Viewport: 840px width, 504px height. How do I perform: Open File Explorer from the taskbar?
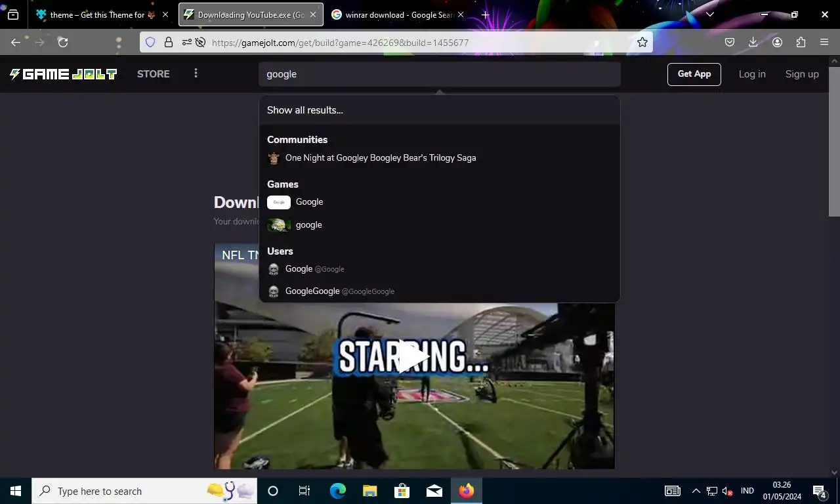pyautogui.click(x=370, y=491)
